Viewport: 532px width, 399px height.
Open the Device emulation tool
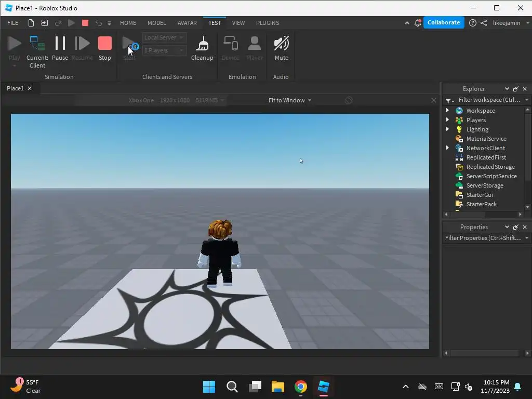coord(230,48)
